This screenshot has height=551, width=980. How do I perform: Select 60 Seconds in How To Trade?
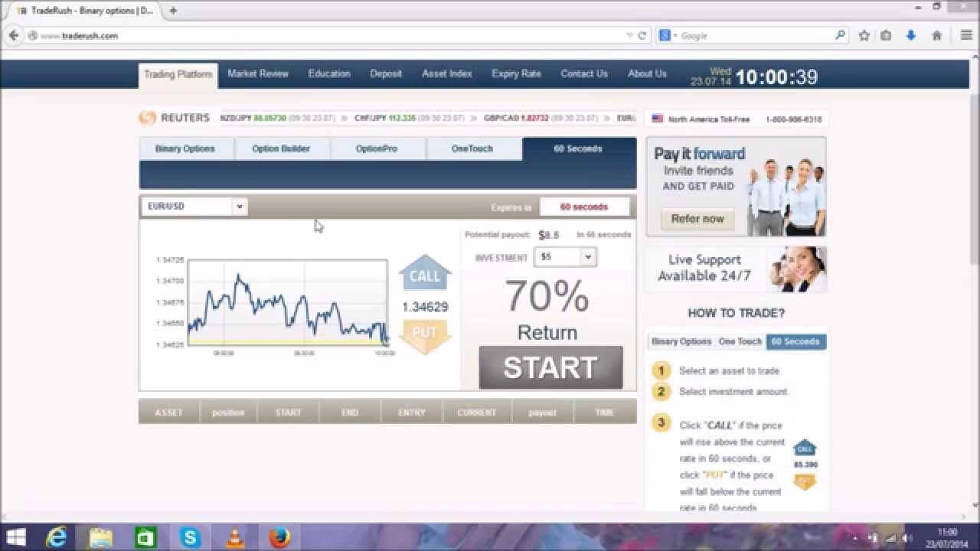coord(795,341)
